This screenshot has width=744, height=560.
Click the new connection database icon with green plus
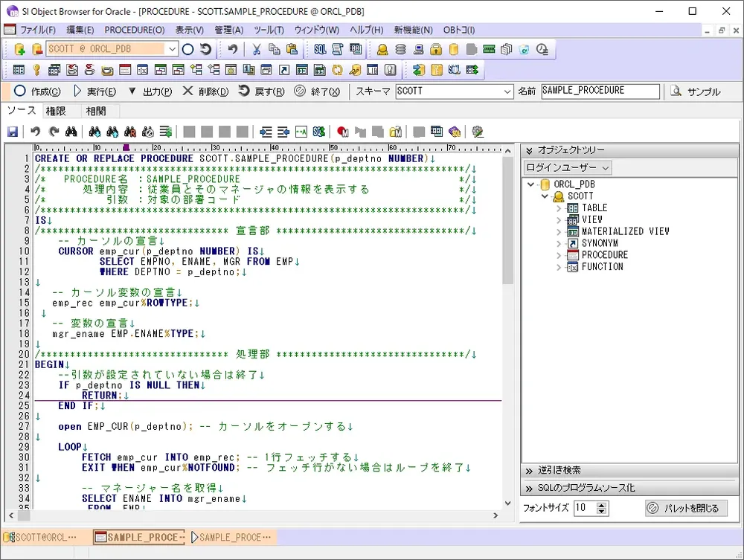(19, 49)
